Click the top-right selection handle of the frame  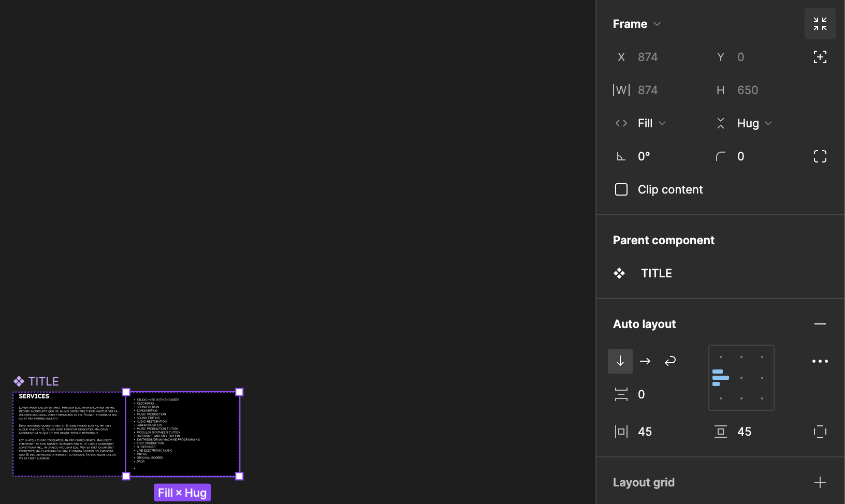[239, 392]
